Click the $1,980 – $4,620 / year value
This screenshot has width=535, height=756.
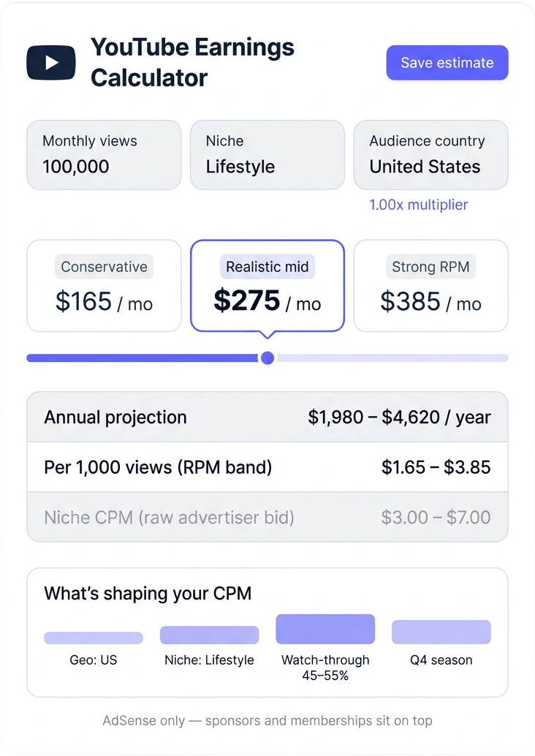click(399, 417)
